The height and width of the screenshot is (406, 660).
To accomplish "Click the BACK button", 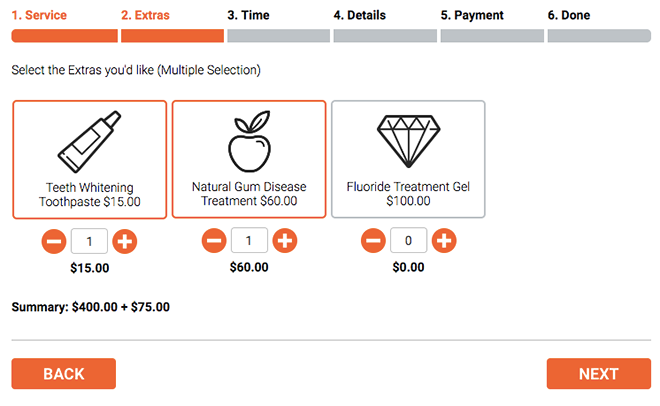I will (x=64, y=374).
